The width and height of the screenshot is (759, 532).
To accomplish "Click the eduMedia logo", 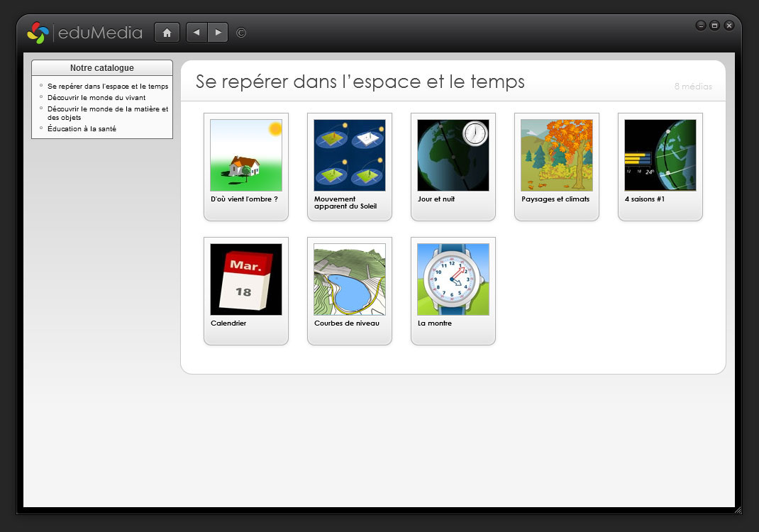I will tap(84, 33).
